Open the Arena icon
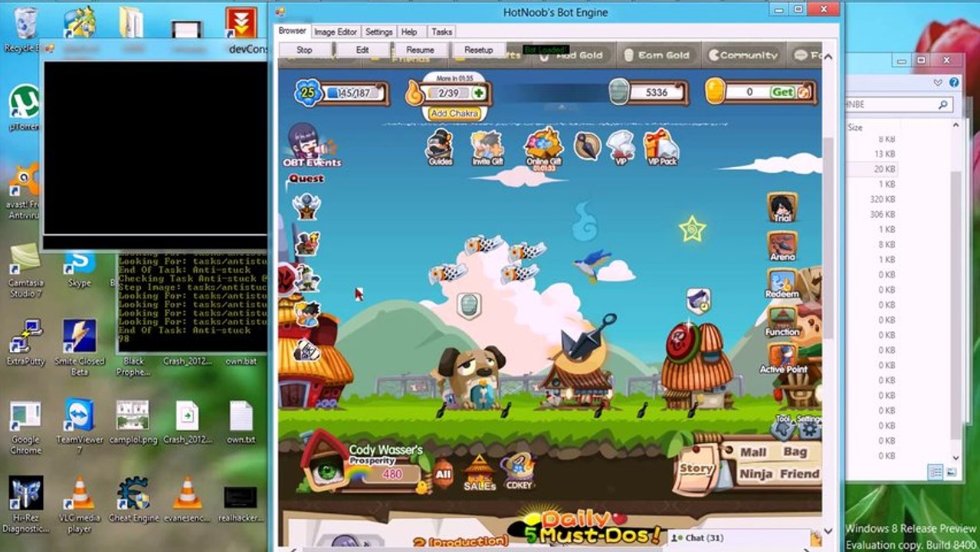Viewport: 980px width, 552px height. (782, 246)
